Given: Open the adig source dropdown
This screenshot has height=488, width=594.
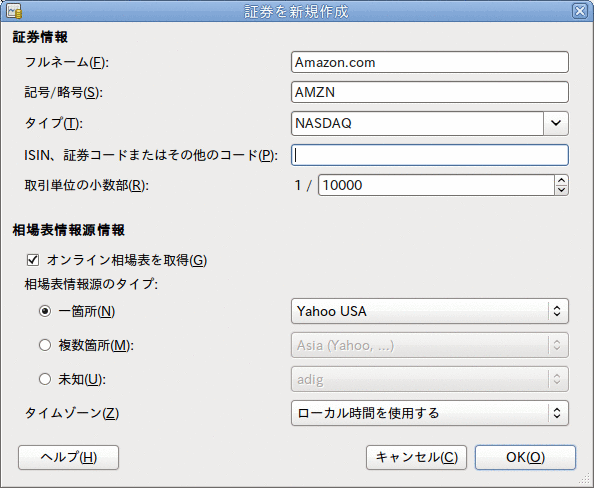Looking at the screenshot, I should 430,379.
